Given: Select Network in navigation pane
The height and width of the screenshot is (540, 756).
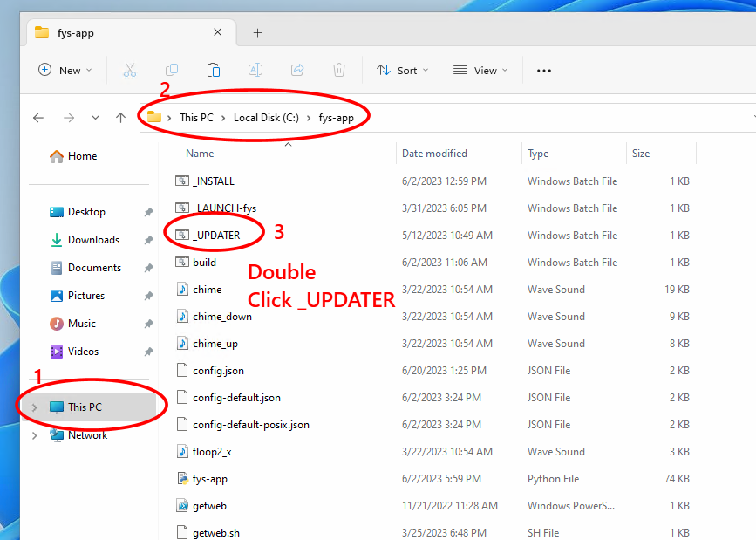Looking at the screenshot, I should click(x=78, y=435).
